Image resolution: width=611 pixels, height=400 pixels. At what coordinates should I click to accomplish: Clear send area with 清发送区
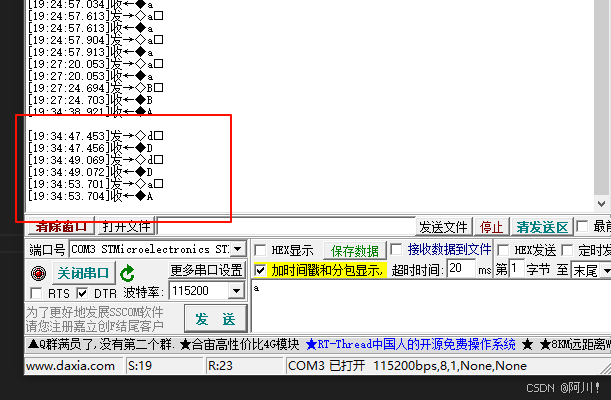click(x=542, y=227)
